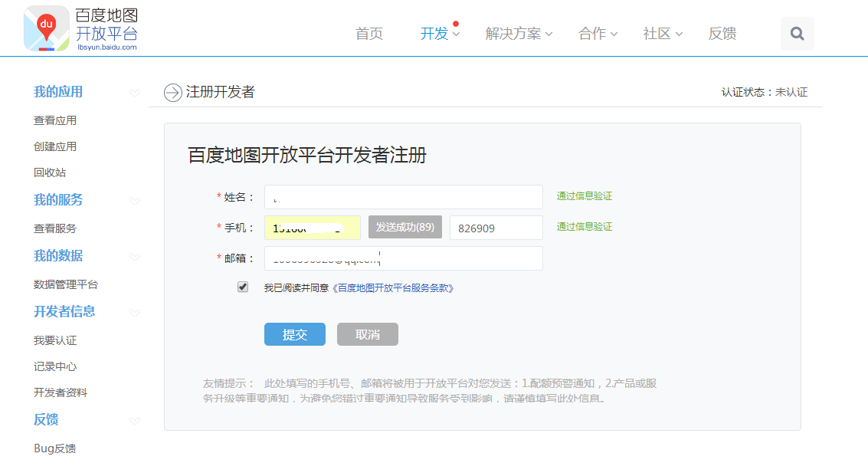Click the 我的服务 sidebar heading
This screenshot has width=868, height=463.
pos(58,200)
